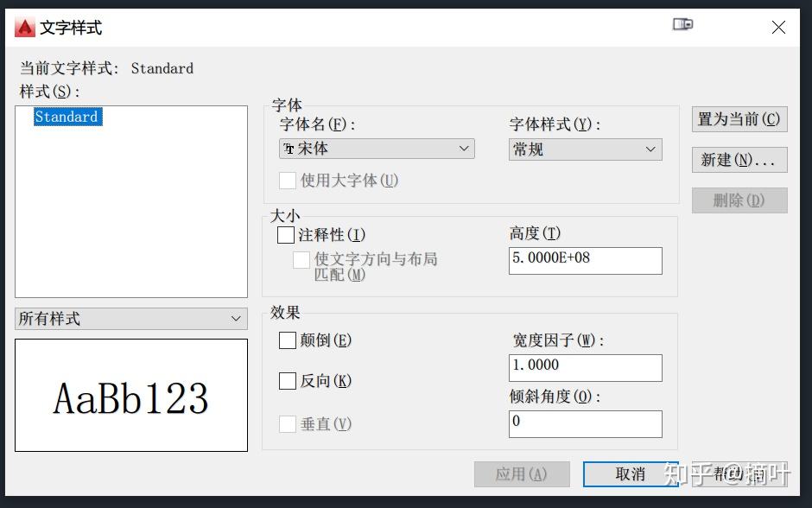812x508 pixels.
Task: Close the 文字样式 dialog
Action: (x=778, y=27)
